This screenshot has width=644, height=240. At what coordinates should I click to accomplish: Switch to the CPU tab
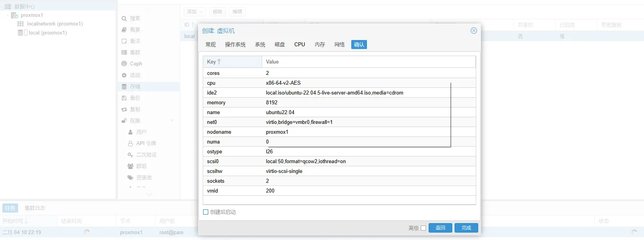300,45
